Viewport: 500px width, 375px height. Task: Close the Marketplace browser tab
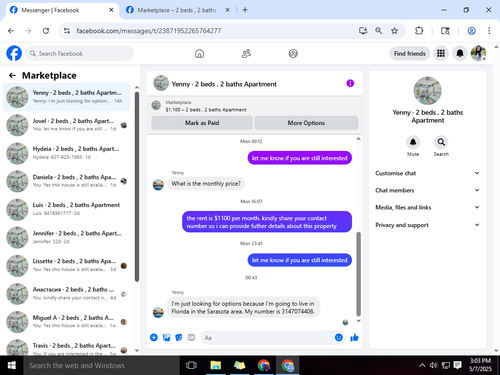[x=227, y=10]
